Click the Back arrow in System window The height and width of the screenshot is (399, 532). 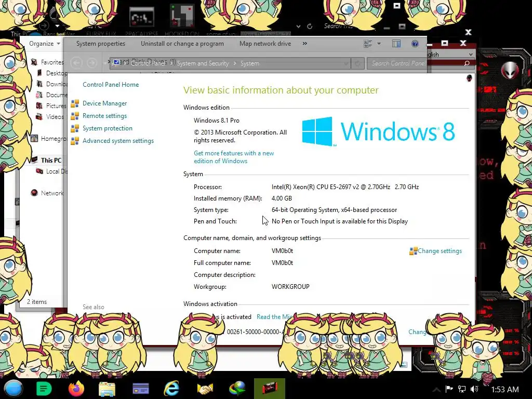pos(77,63)
